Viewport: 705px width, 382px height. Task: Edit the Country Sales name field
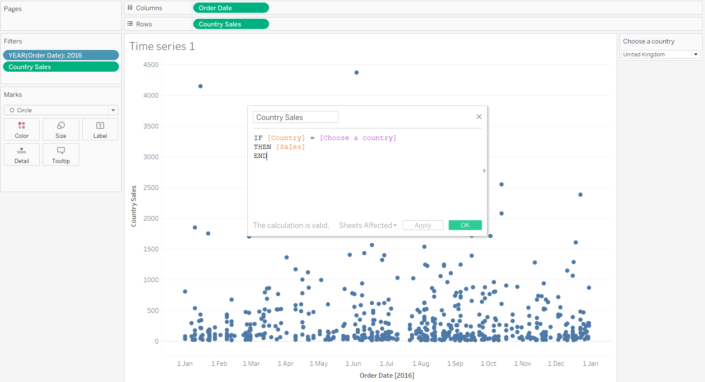click(x=295, y=117)
